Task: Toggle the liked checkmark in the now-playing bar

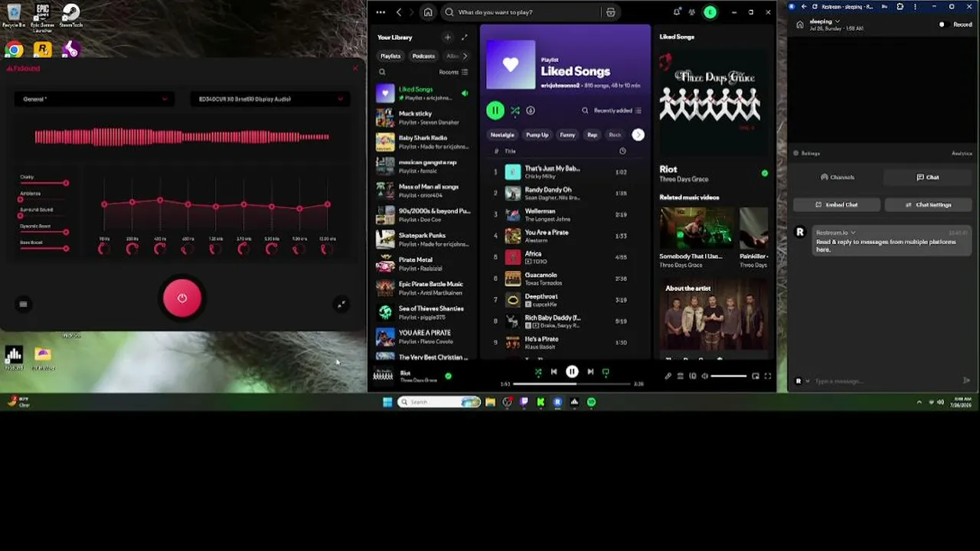Action: pyautogui.click(x=448, y=376)
